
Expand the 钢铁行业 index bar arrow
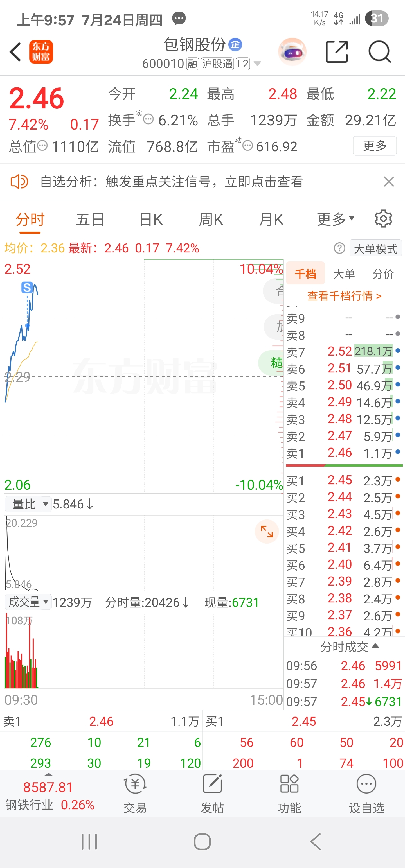click(x=49, y=775)
